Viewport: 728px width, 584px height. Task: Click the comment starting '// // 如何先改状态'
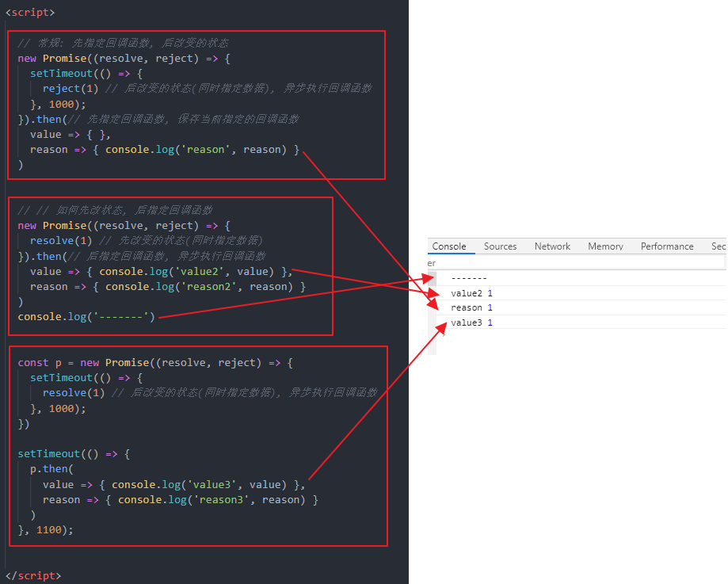click(115, 210)
